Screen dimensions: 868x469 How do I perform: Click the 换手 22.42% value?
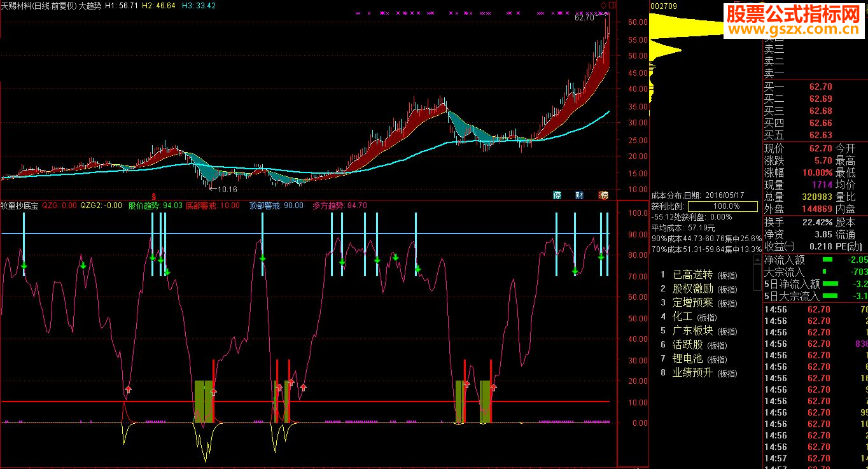817,222
